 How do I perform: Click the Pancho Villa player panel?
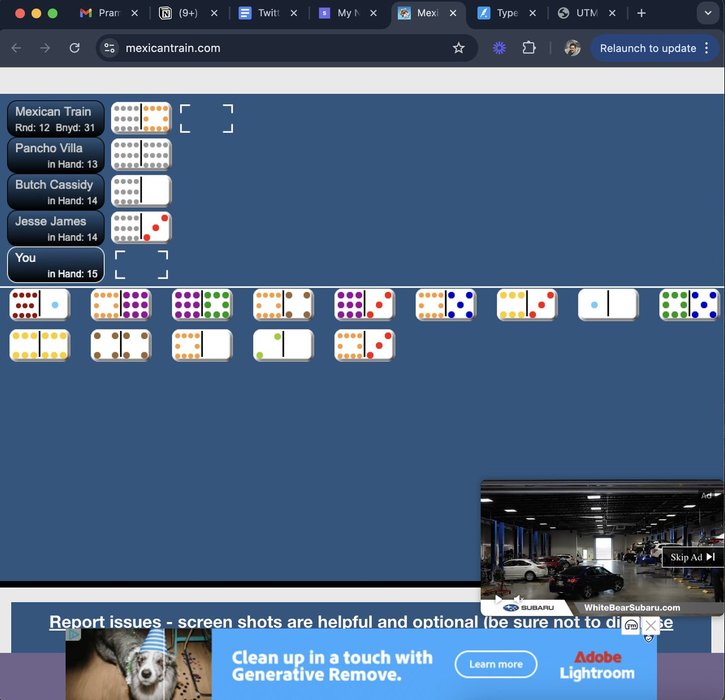click(x=56, y=155)
